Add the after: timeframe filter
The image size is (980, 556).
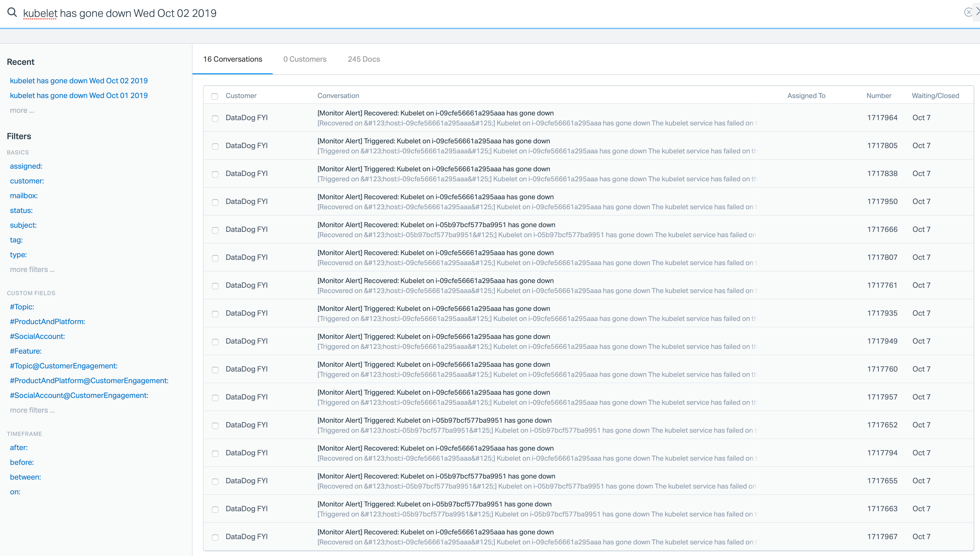click(x=19, y=447)
